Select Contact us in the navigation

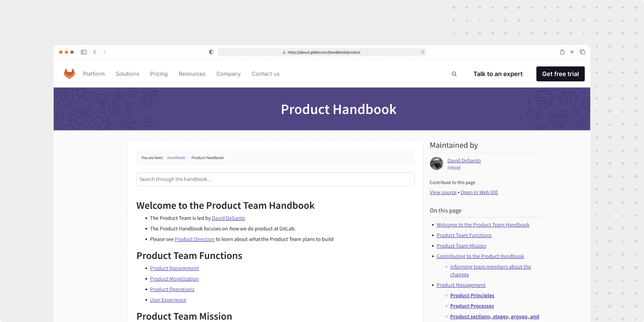click(266, 74)
